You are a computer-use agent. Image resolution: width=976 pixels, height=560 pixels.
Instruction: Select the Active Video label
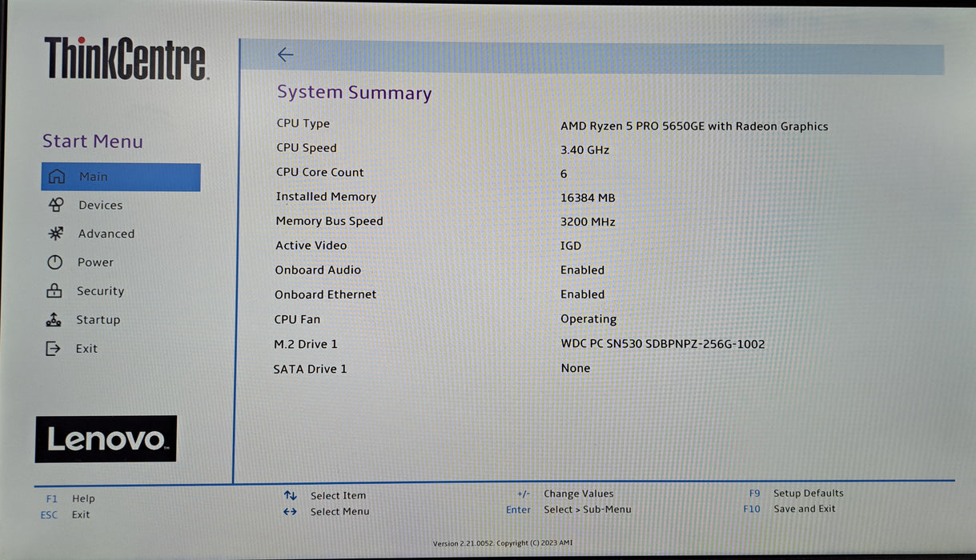tap(311, 246)
